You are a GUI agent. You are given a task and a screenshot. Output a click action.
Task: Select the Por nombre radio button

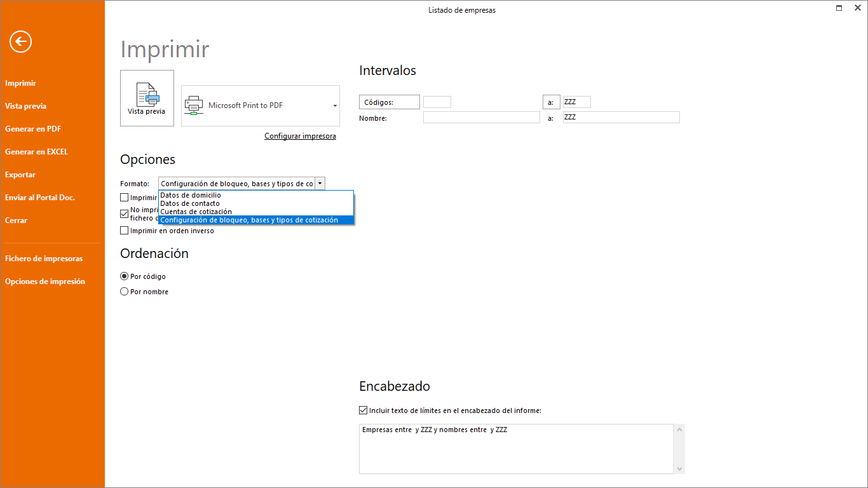(x=125, y=292)
